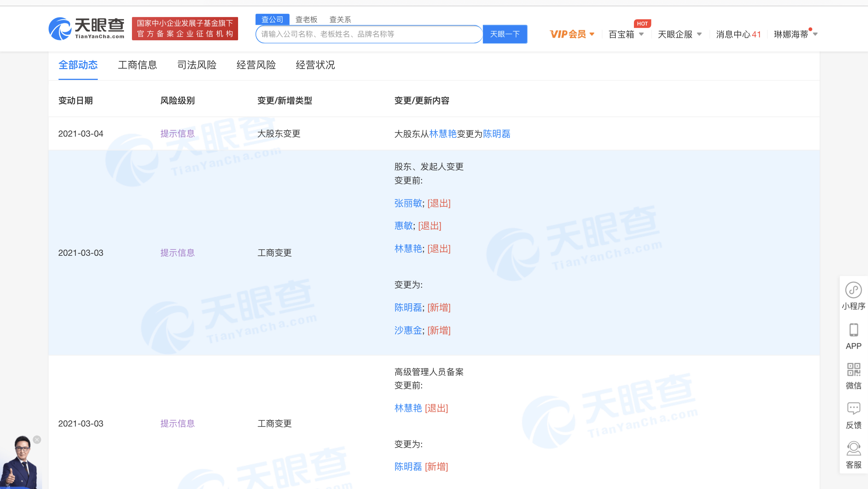Open 消息中心 message center
This screenshot has height=489, width=868.
point(738,34)
